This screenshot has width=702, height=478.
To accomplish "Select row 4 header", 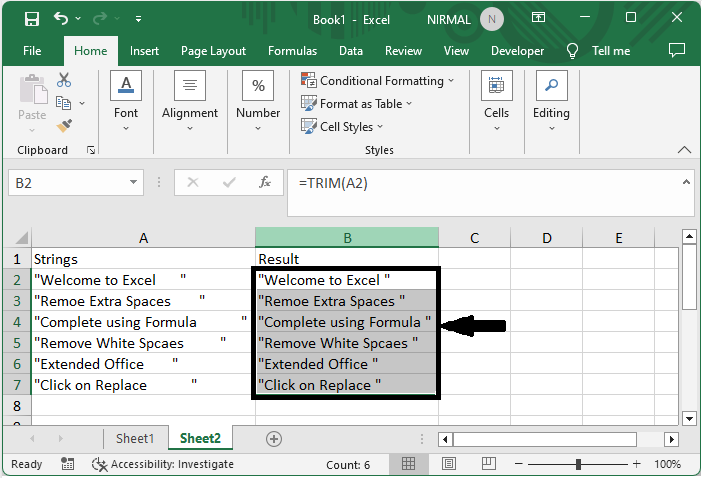I will [17, 322].
